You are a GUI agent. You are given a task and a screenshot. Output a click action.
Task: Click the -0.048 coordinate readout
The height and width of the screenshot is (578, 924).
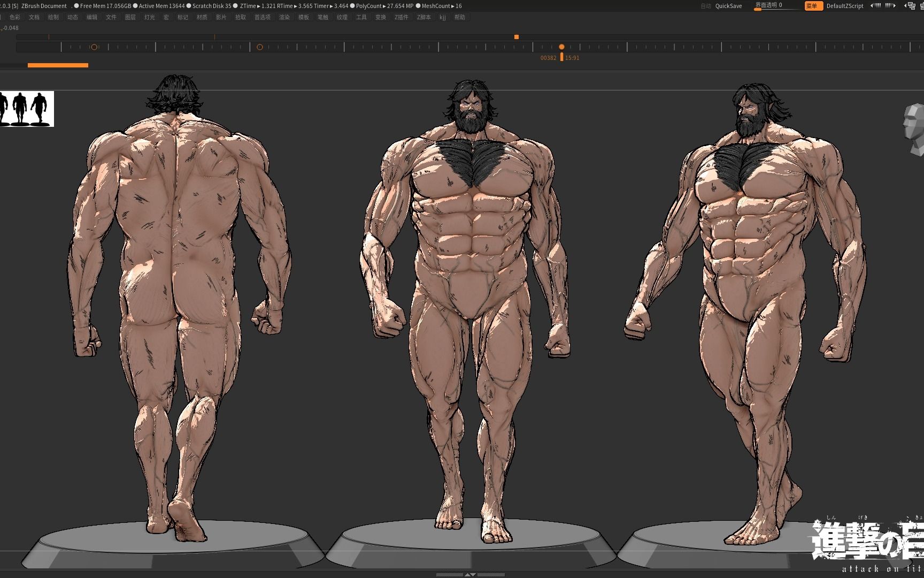click(10, 28)
